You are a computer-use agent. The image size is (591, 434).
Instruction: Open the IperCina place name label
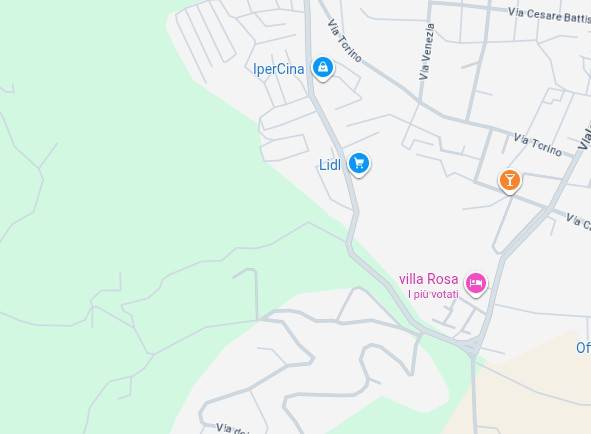tap(279, 69)
